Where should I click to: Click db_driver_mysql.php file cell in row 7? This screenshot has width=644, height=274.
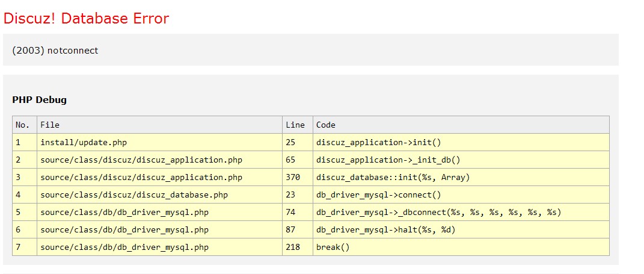coord(159,248)
